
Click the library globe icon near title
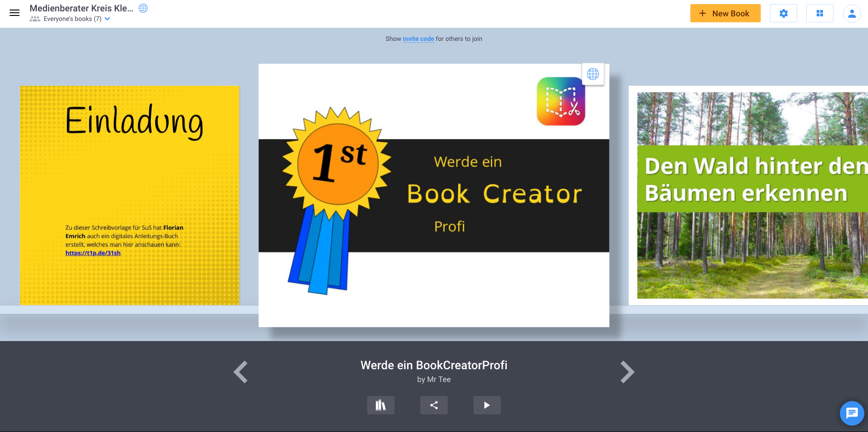(x=143, y=8)
